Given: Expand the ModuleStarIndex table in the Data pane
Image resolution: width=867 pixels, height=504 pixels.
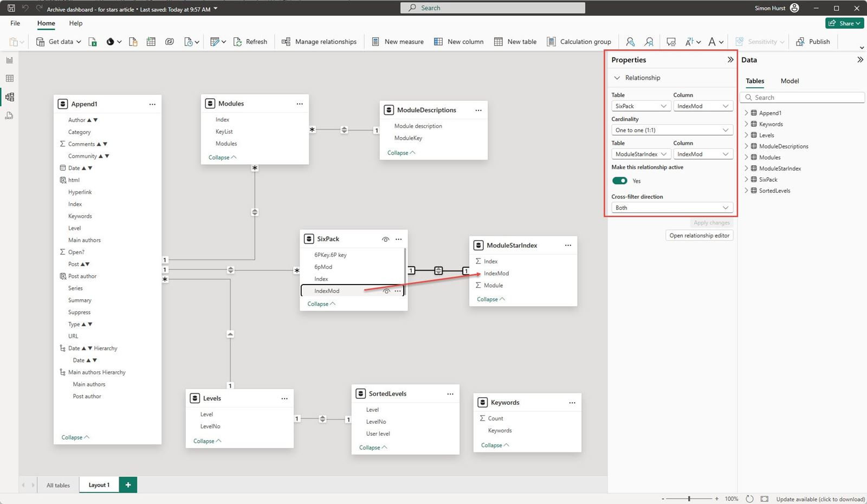Looking at the screenshot, I should click(746, 168).
